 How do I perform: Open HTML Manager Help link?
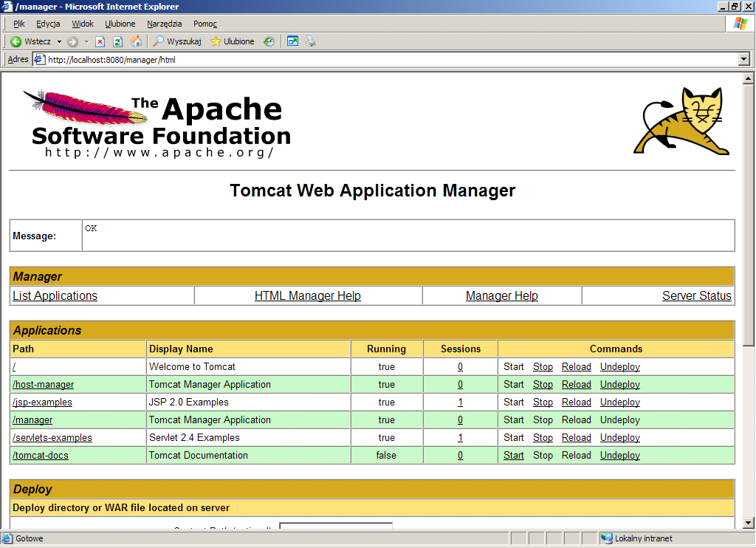point(308,295)
